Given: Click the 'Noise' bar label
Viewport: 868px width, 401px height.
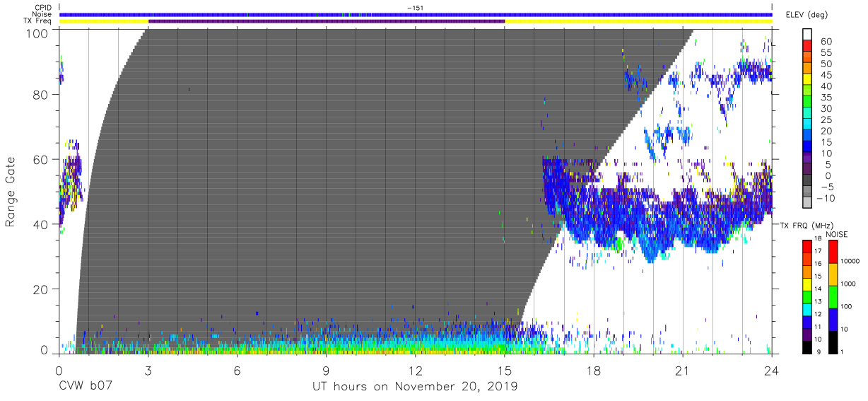Looking at the screenshot, I should pos(42,14).
